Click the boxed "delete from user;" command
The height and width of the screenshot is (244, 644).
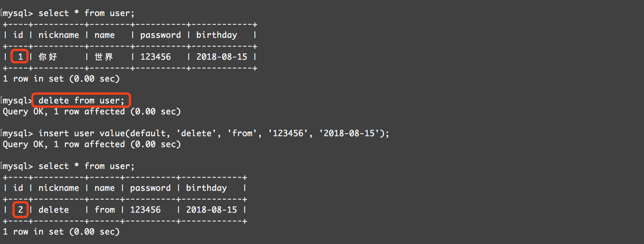[x=81, y=101]
